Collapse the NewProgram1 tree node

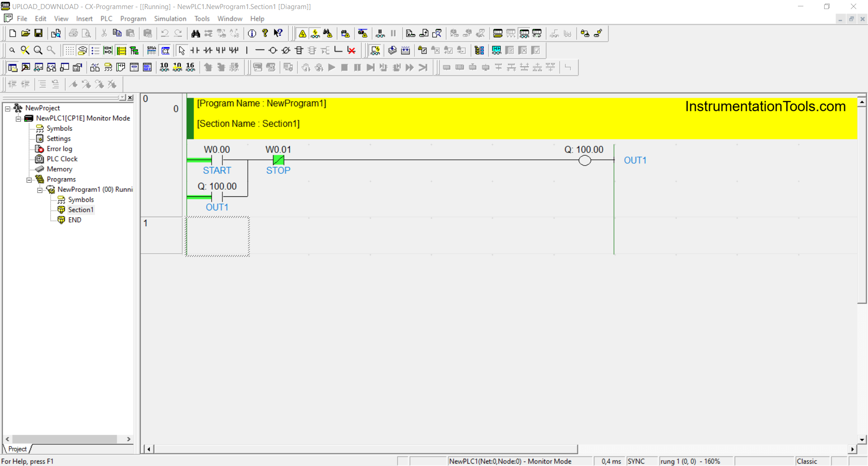[x=40, y=190]
